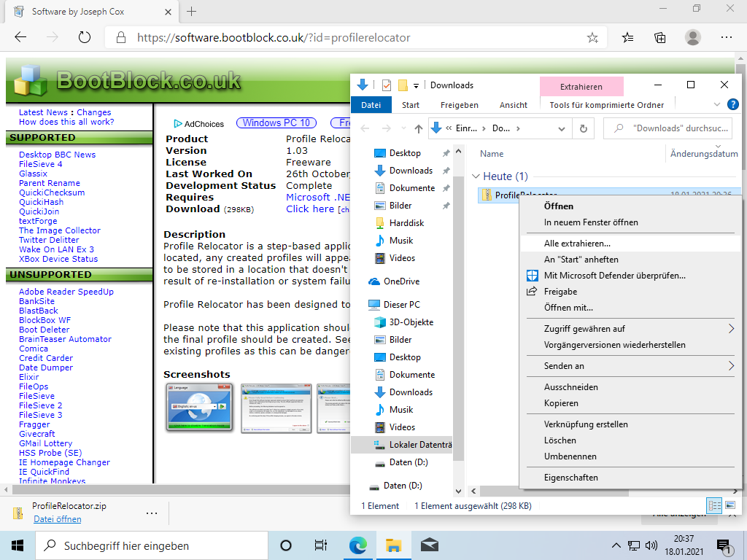Open Task View on the taskbar

[x=321, y=545]
